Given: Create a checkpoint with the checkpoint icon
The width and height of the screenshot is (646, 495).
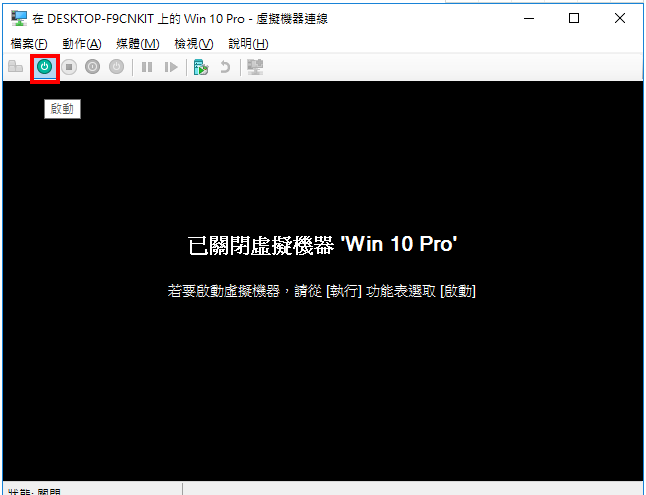Looking at the screenshot, I should click(x=201, y=67).
